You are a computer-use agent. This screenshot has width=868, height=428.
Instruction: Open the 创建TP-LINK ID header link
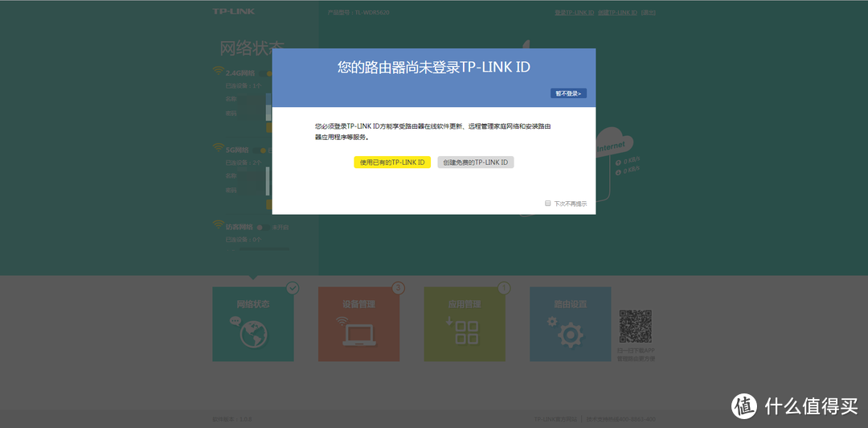[618, 12]
